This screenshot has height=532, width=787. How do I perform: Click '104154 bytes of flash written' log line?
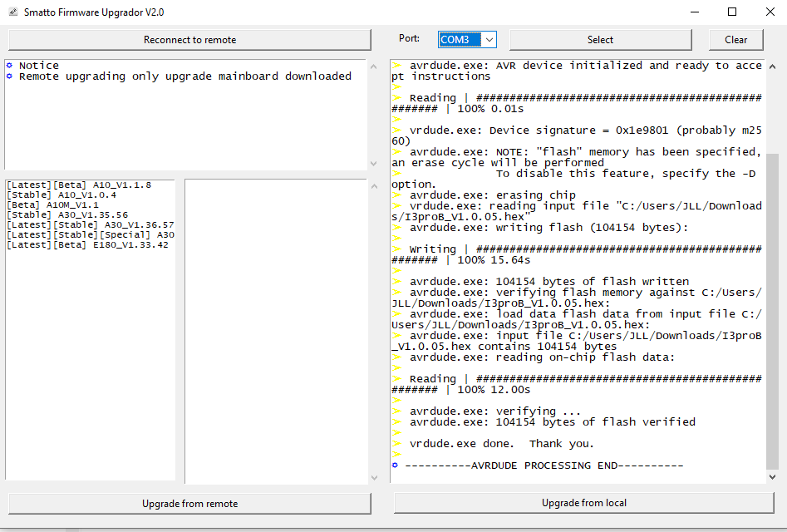pos(549,282)
